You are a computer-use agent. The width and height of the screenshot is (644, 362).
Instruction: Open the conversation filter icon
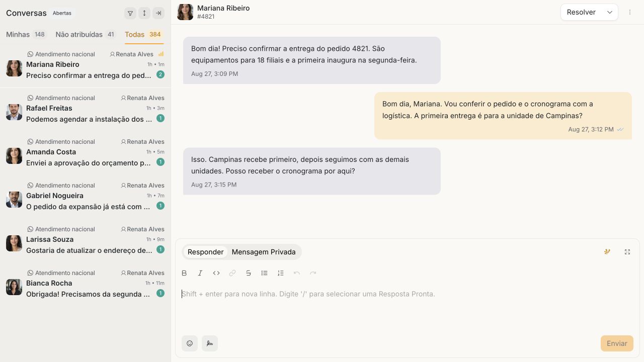(x=130, y=13)
